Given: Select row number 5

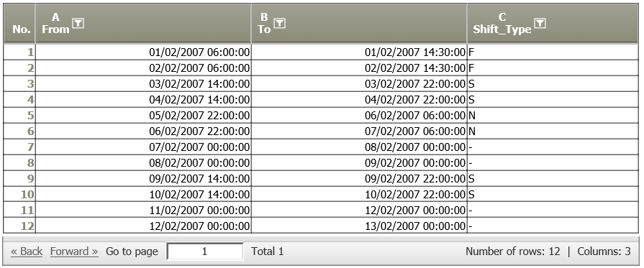Looking at the screenshot, I should pyautogui.click(x=19, y=116).
